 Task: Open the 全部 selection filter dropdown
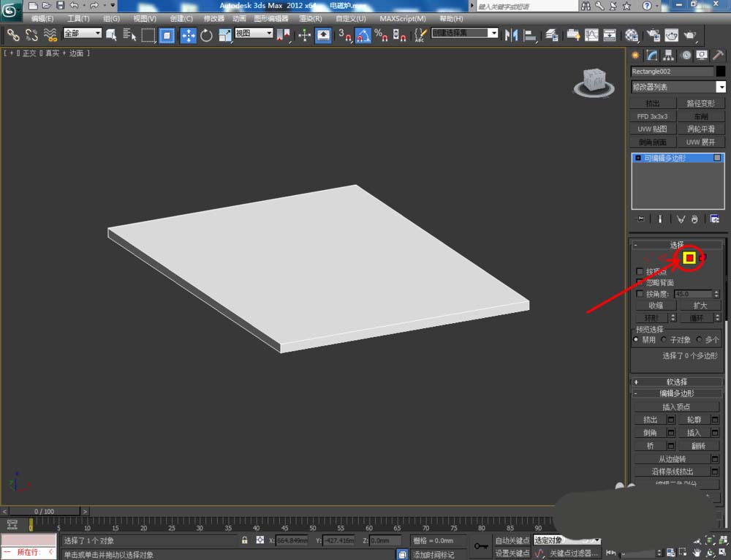[82, 34]
